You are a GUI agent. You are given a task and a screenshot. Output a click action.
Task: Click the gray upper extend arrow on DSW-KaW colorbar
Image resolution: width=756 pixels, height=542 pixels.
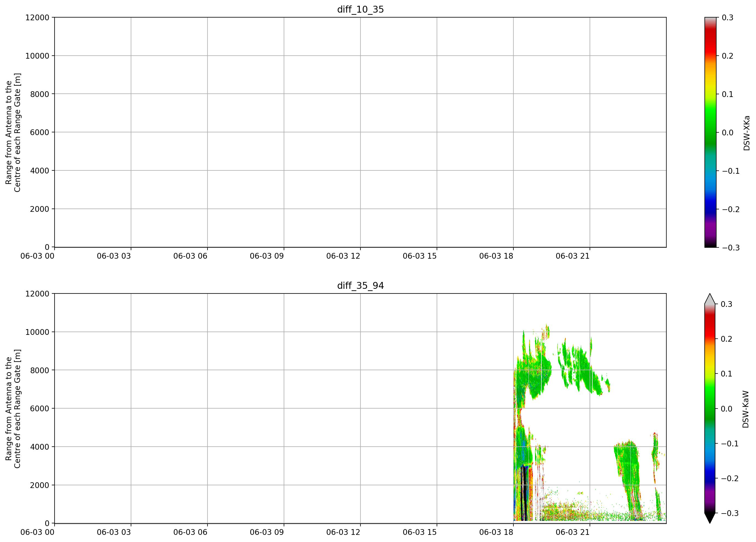710,299
